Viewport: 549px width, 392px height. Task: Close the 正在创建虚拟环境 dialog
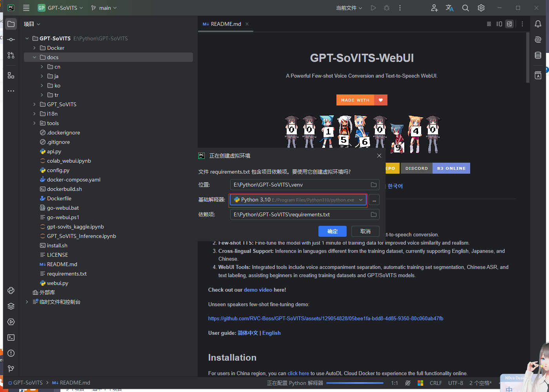(x=379, y=156)
